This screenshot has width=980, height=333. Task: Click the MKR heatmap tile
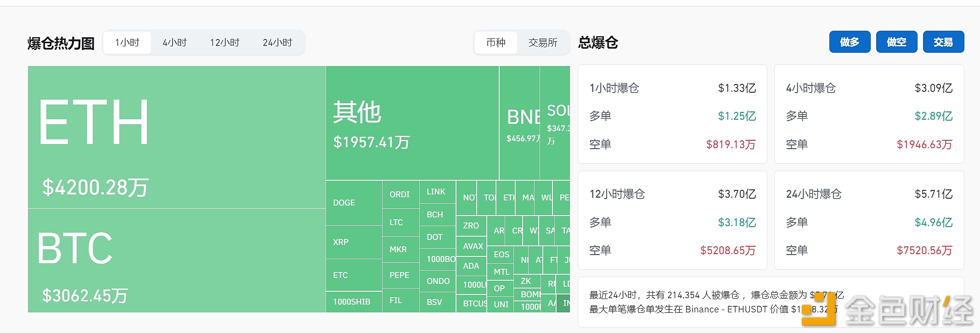coord(400,250)
